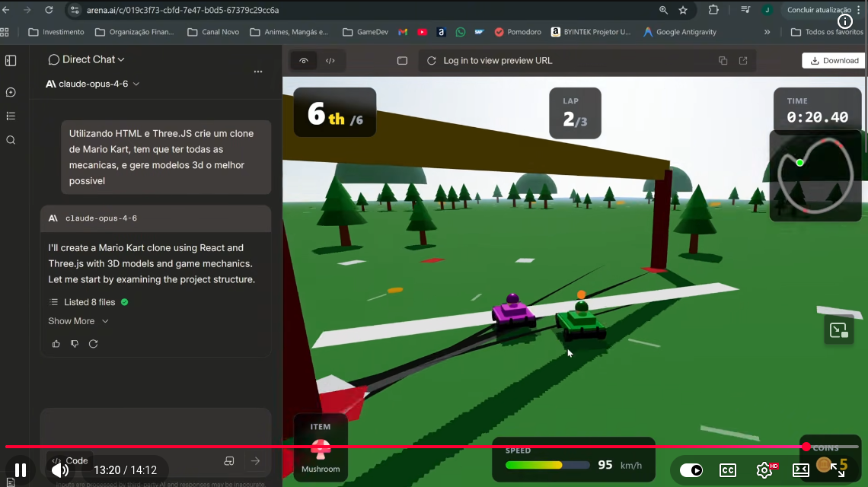Image resolution: width=868 pixels, height=487 pixels.
Task: Bookmark this page with the star
Action: click(683, 10)
